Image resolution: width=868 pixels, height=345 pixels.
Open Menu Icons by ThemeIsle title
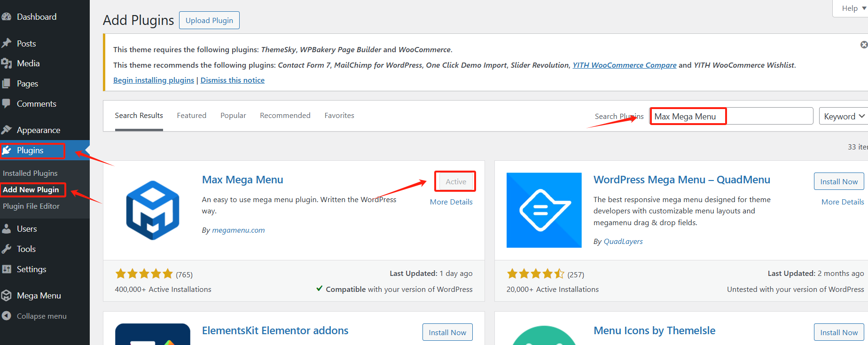(655, 331)
